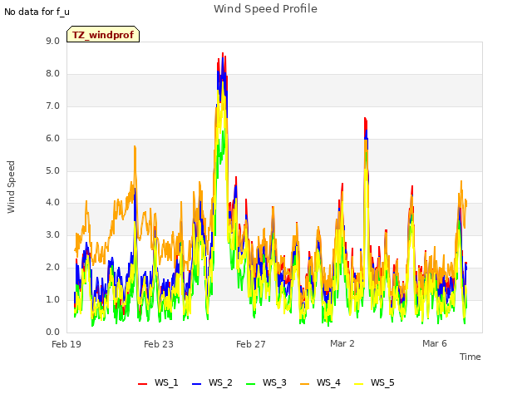Click the blue WS_2 legend color marker
The height and width of the screenshot is (399, 532).
click(x=196, y=384)
